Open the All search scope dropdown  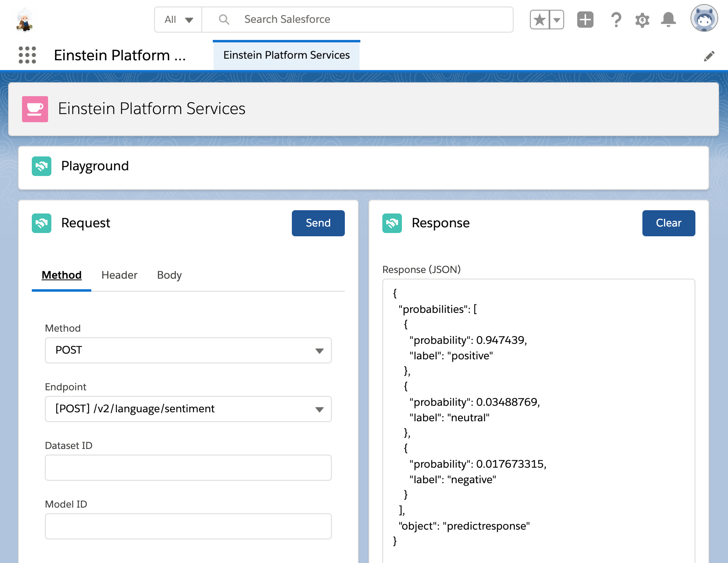coord(178,20)
